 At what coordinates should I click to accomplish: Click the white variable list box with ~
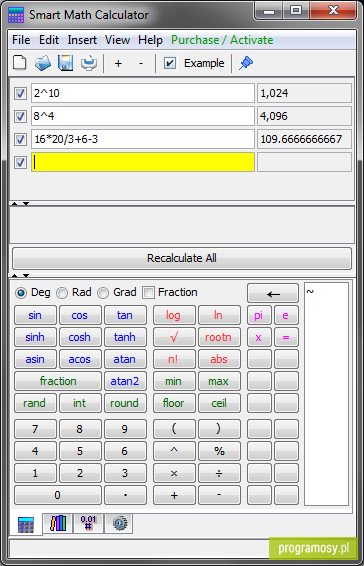tap(326, 394)
